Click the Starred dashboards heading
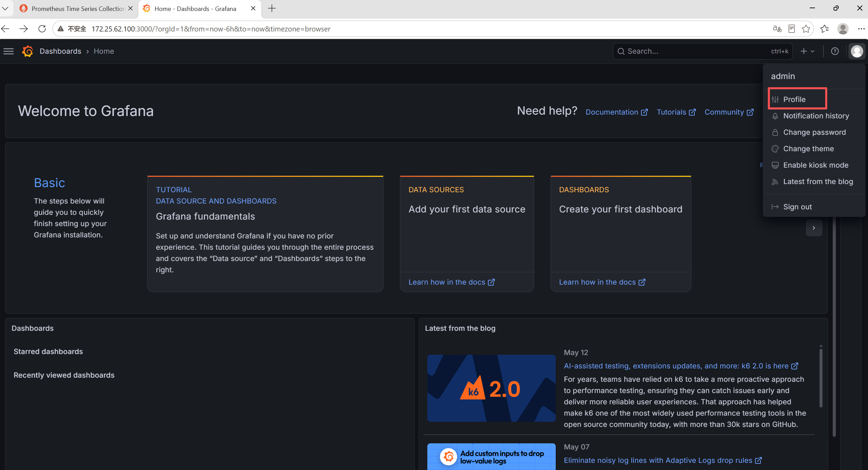The image size is (868, 470). 48,352
